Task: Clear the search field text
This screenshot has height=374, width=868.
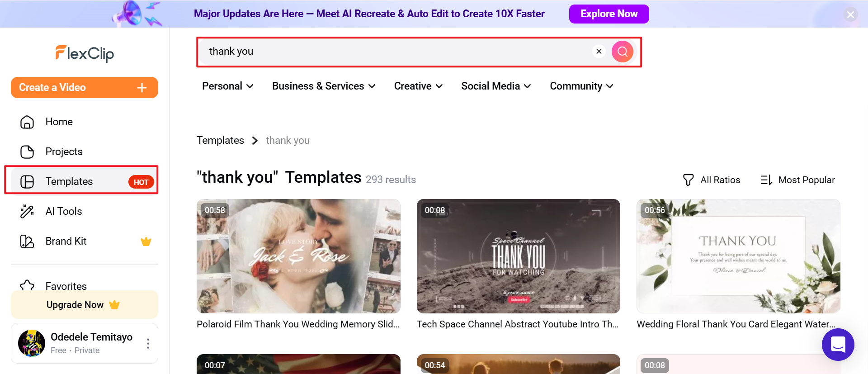Action: point(599,52)
